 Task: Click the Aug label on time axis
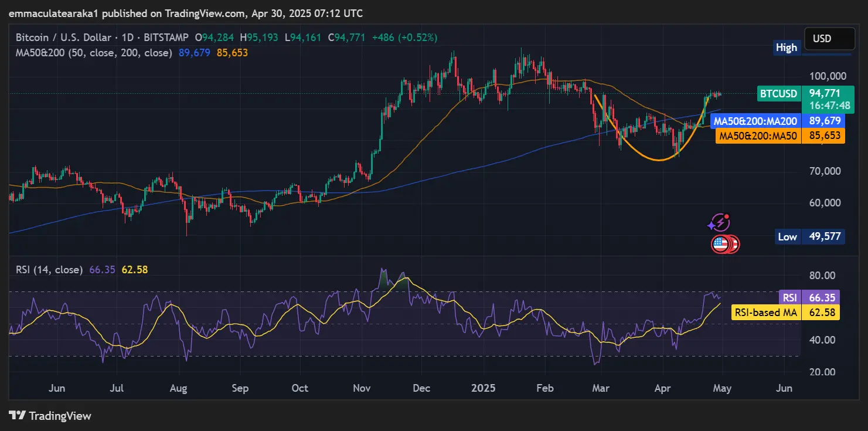click(178, 388)
